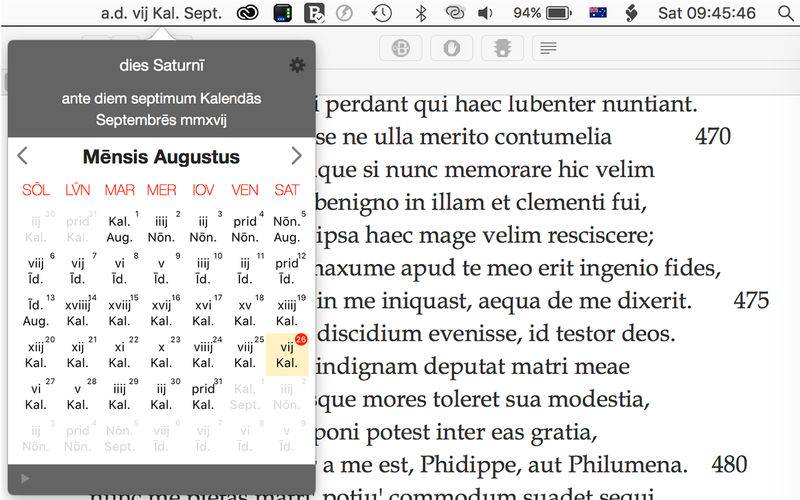This screenshot has height=500, width=800.
Task: Select prid Nōn. day 4
Action: tap(245, 229)
